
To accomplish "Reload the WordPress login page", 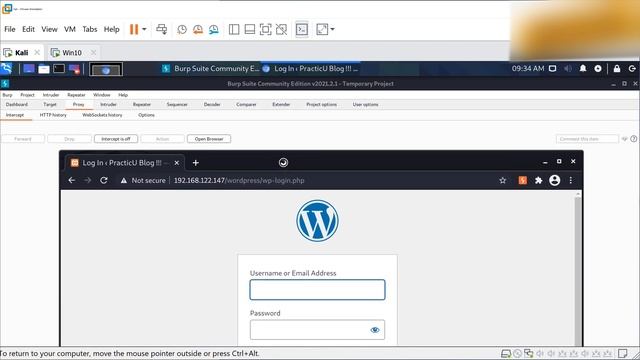I will [104, 180].
